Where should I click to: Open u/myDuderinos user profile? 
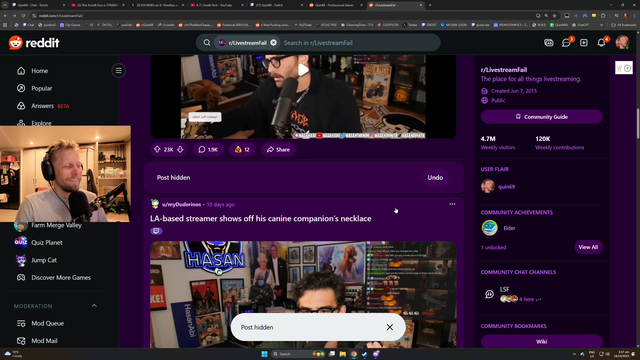click(181, 204)
